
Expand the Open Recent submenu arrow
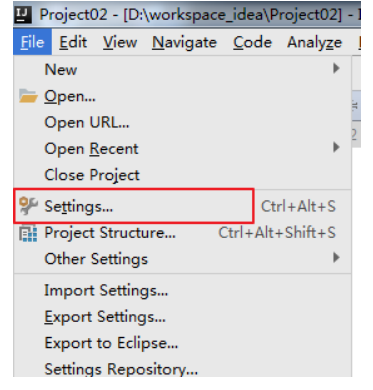point(336,147)
